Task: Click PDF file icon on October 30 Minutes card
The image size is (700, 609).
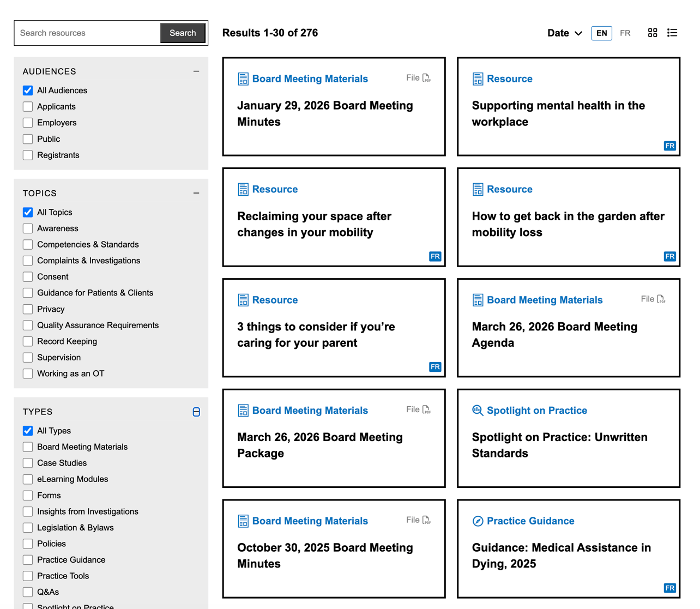Action: pos(426,520)
